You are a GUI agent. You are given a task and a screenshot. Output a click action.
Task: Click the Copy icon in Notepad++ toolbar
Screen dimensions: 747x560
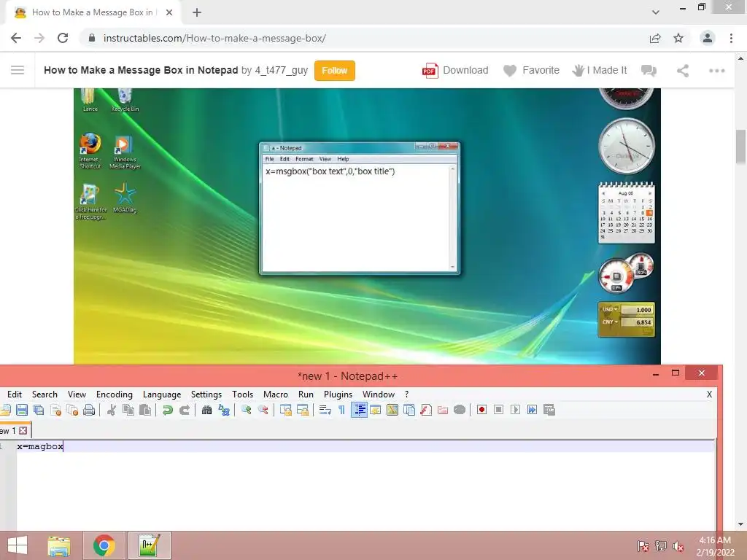coord(128,410)
